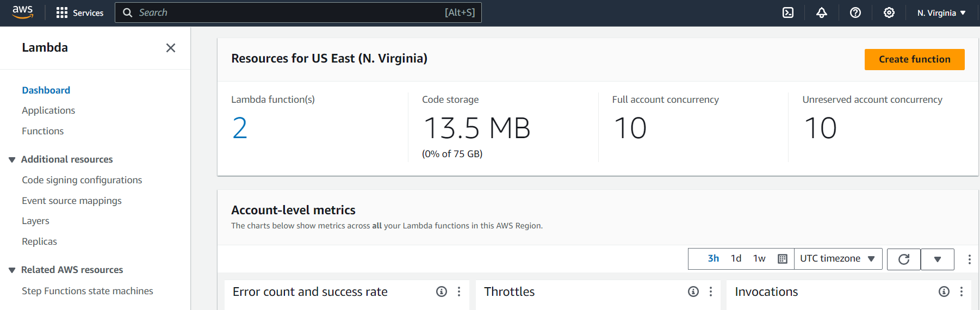Switch metrics to 1d range

coord(736,258)
